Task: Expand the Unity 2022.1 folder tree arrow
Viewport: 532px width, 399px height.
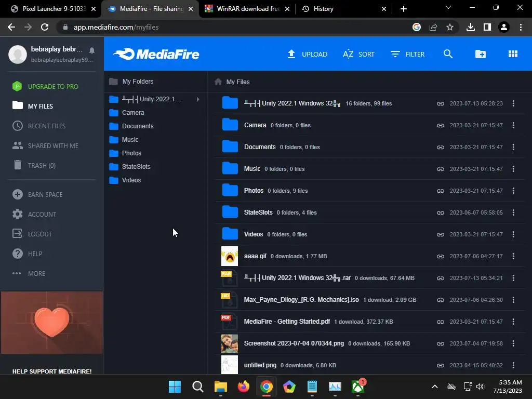Action: click(198, 99)
